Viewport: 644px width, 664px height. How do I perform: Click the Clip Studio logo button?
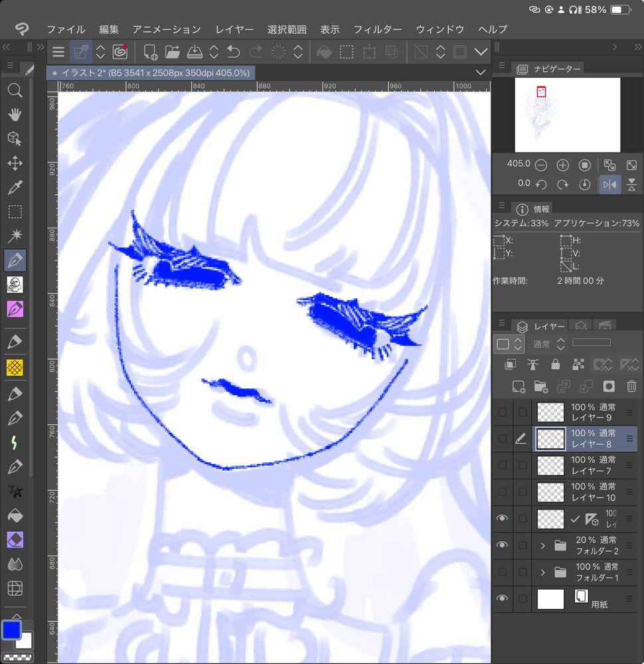coord(22,29)
